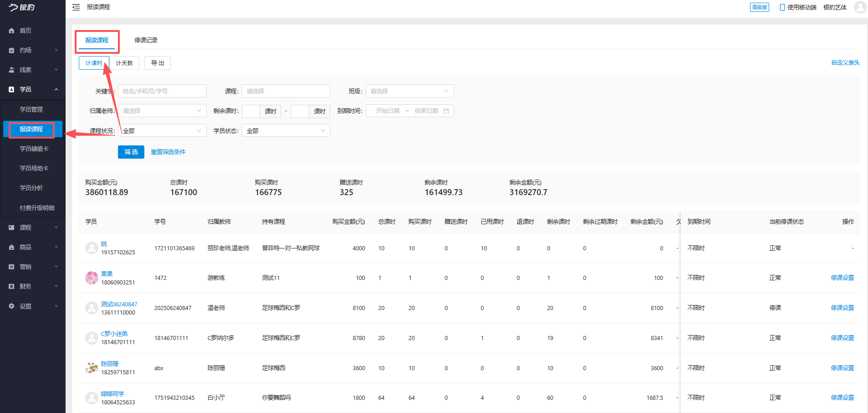Viewport: 868px width, 413px height.
Task: Click the 商品 shop bag icon in sidebar
Action: tap(11, 247)
